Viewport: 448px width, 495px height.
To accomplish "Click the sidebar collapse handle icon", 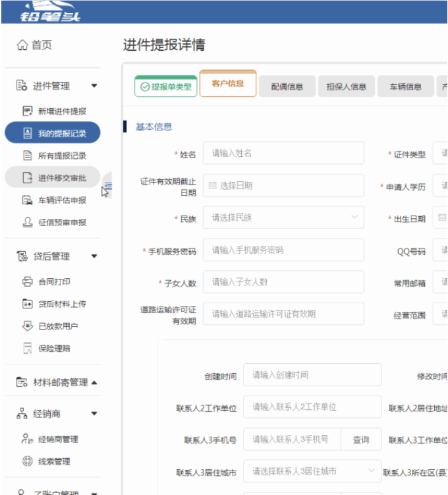I will click(108, 187).
